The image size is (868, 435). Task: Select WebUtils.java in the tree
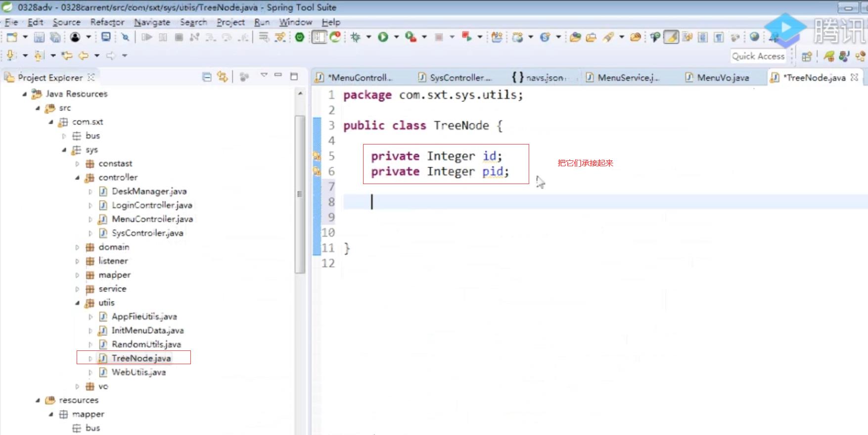138,372
